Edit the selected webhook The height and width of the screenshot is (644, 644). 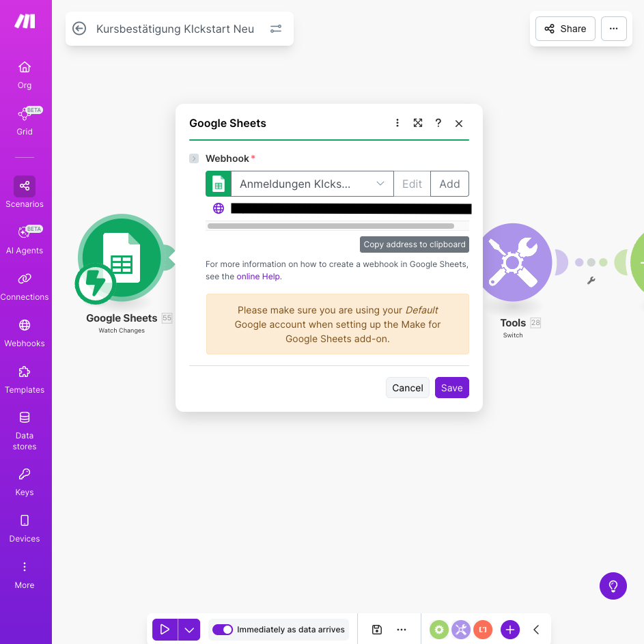(412, 184)
